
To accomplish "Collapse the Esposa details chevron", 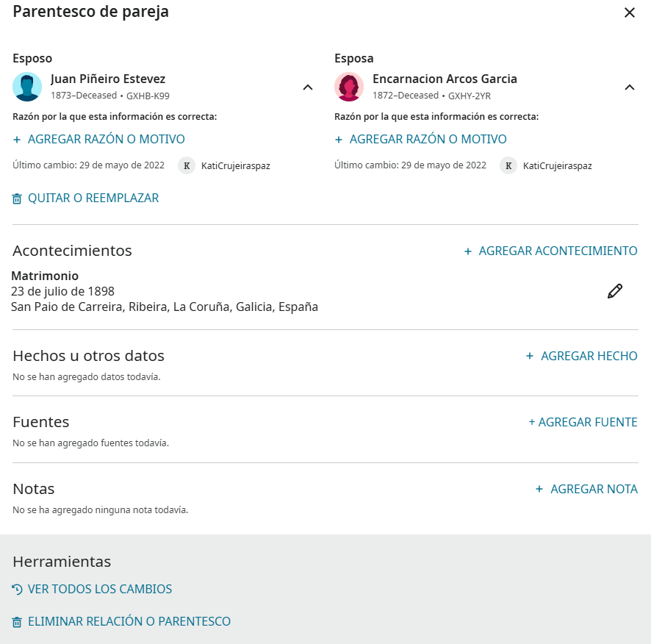I will pos(630,87).
